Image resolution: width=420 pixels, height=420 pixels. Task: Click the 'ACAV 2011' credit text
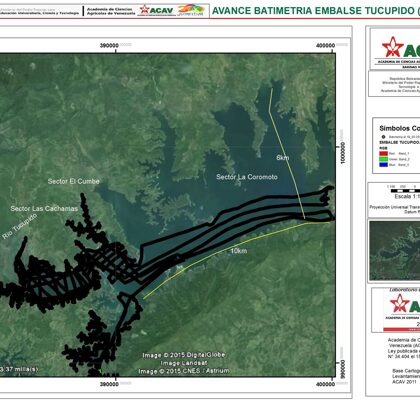pos(404,382)
